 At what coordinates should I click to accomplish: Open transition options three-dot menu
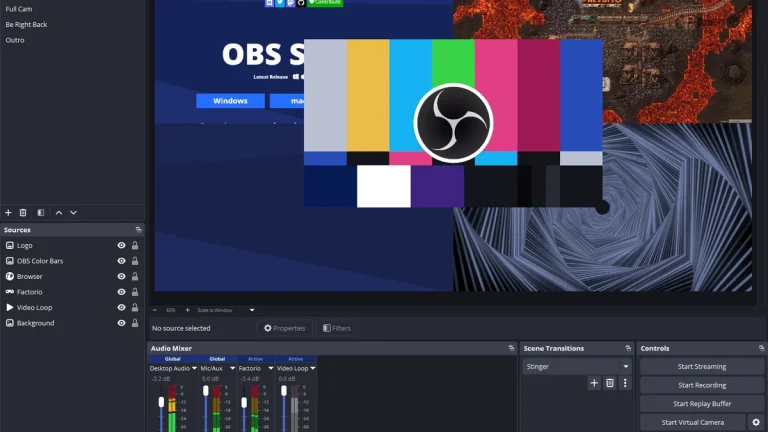point(625,383)
